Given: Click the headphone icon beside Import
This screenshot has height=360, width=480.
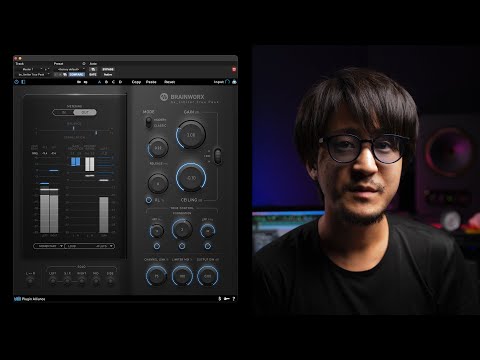Looking at the screenshot, I should coord(228,81).
